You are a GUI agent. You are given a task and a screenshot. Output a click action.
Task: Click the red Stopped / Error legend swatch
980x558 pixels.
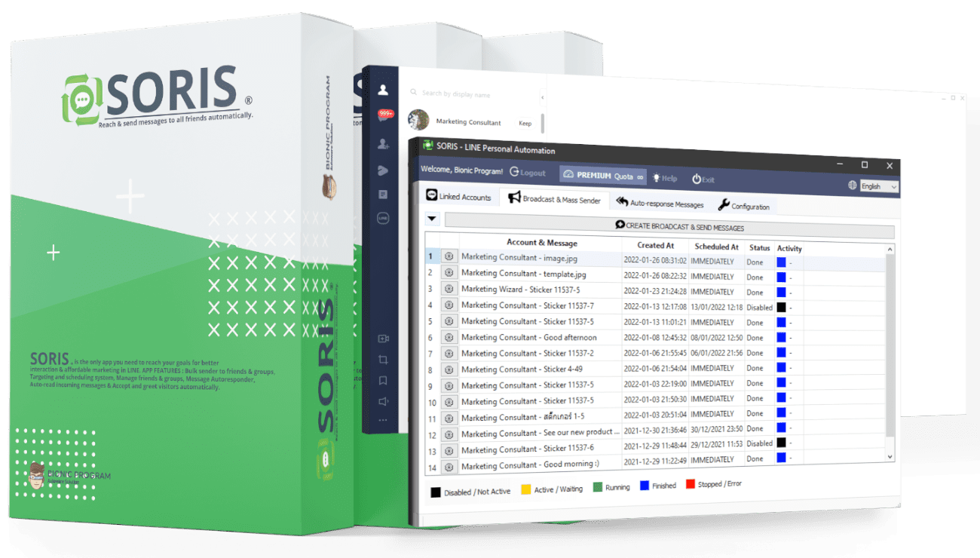(x=691, y=483)
